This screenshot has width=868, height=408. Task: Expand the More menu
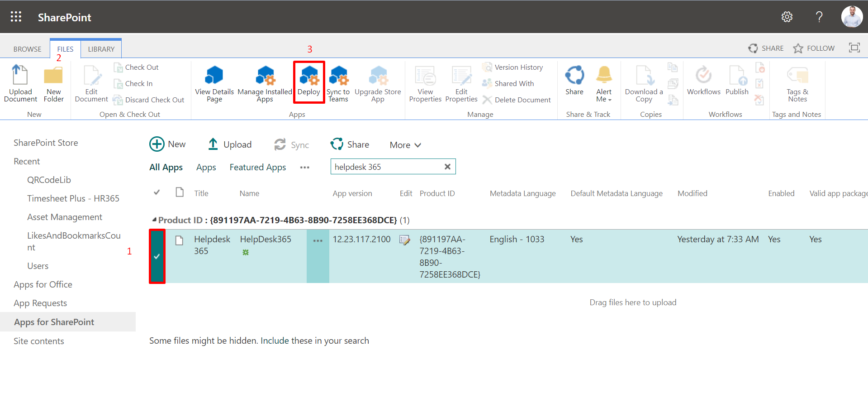tap(405, 145)
